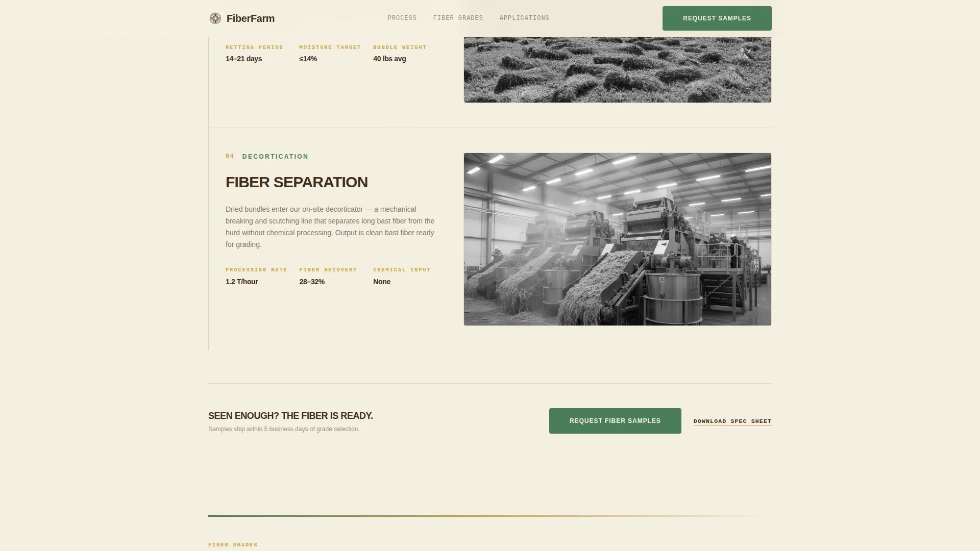Click the 04 Decortication step label
The height and width of the screenshot is (551, 980).
click(x=267, y=157)
